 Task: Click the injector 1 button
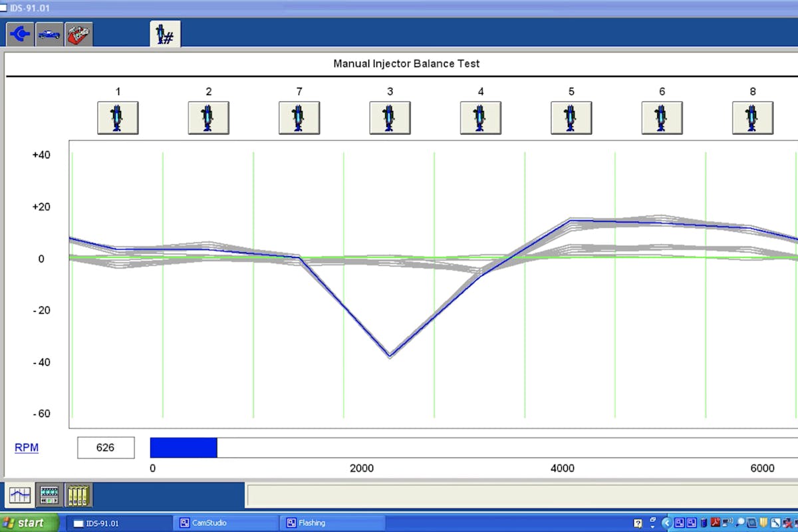tap(118, 118)
